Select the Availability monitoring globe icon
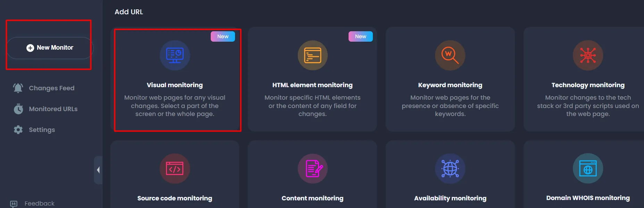Image resolution: width=644 pixels, height=208 pixels. click(x=450, y=169)
